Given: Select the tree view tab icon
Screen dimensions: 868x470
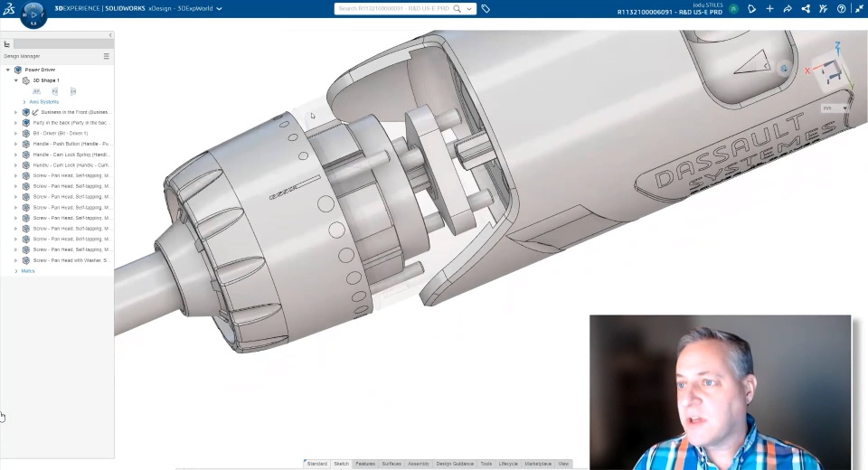Looking at the screenshot, I should coord(7,44).
